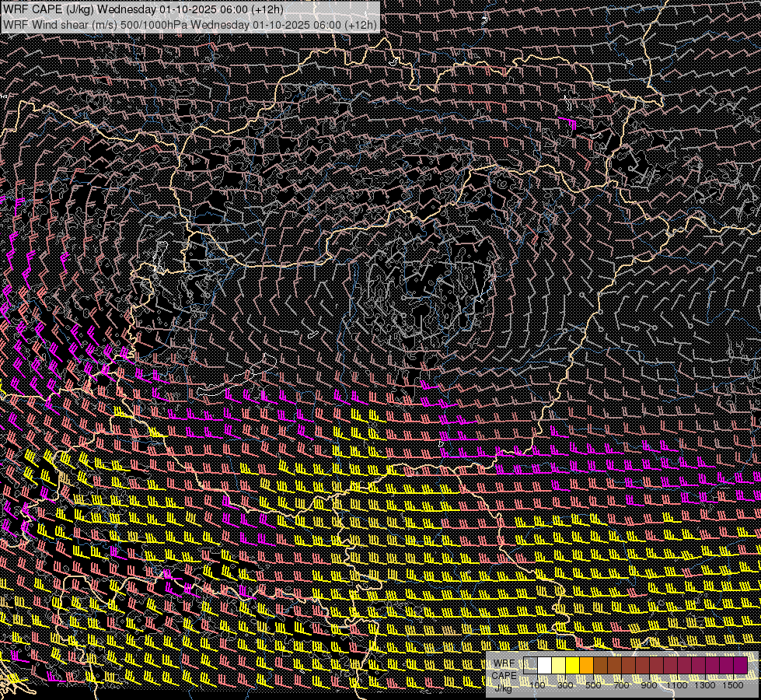The image size is (761, 700).
Task: Click the 1100 legend value label
Action: tap(677, 685)
